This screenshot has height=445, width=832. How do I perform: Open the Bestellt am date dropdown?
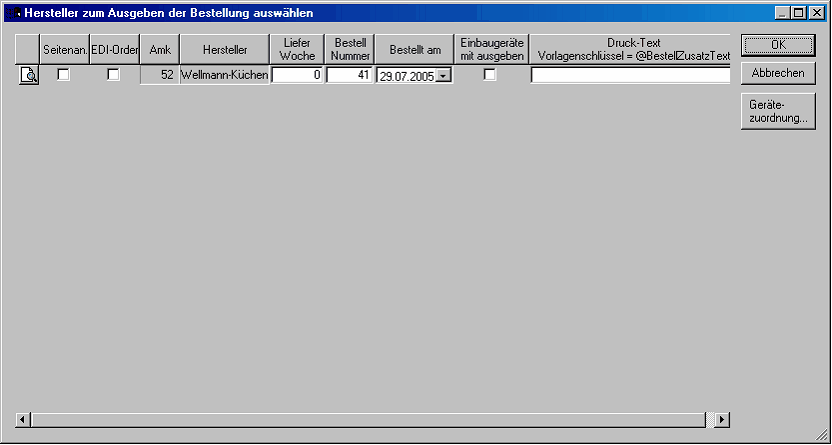point(443,76)
